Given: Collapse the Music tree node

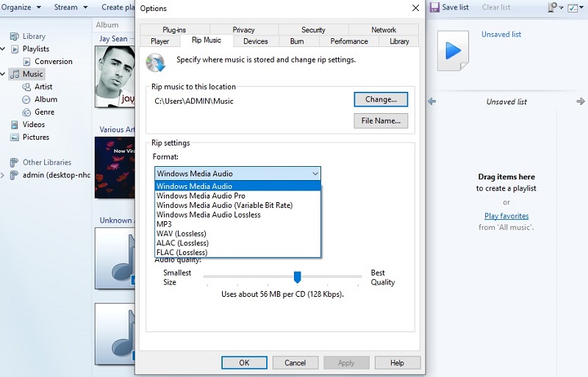Looking at the screenshot, I should [3, 74].
